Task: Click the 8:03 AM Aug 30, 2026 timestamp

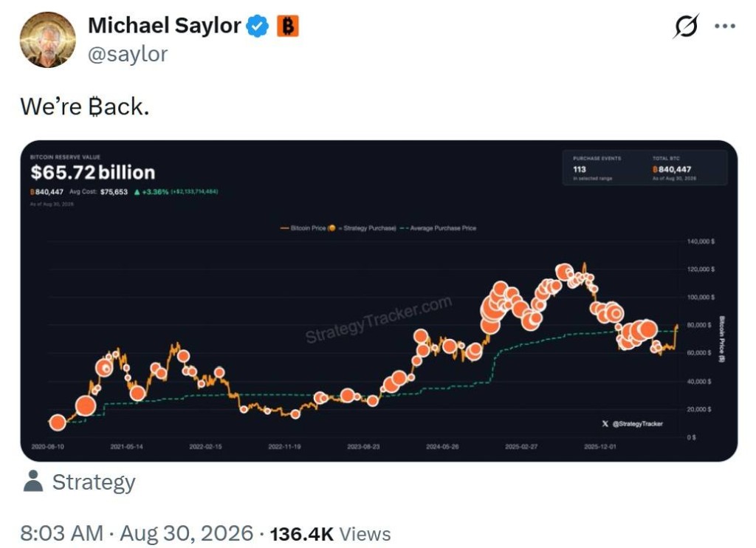Action: pyautogui.click(x=137, y=533)
